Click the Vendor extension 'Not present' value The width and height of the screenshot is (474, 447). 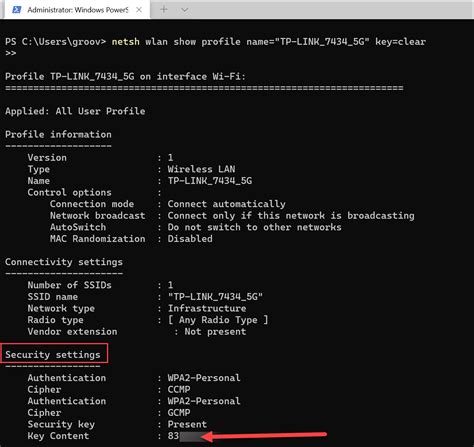(x=215, y=332)
